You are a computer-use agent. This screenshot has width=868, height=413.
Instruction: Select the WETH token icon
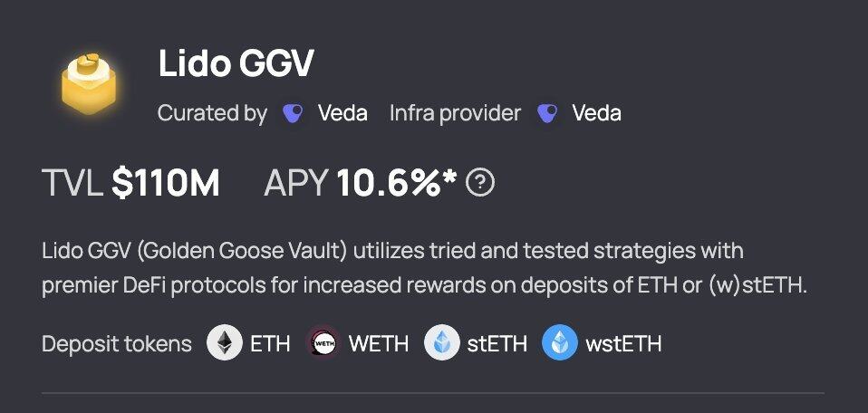pos(323,343)
